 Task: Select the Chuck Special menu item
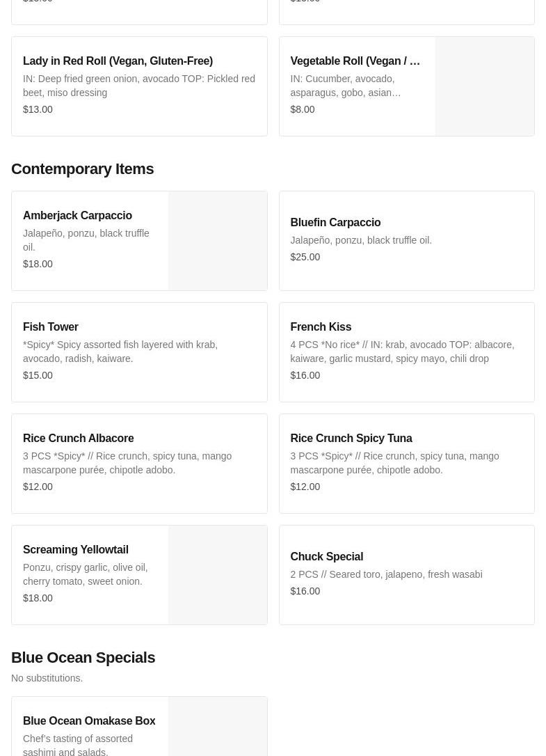326,557
